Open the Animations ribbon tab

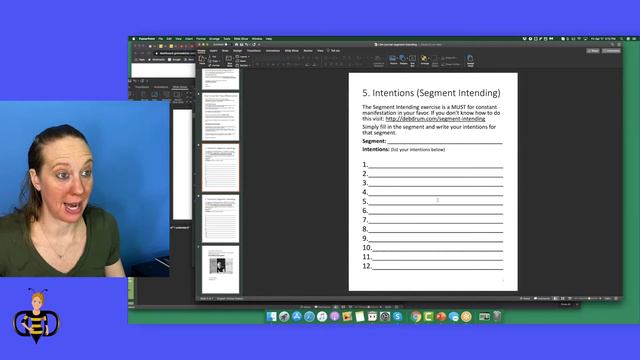(273, 51)
